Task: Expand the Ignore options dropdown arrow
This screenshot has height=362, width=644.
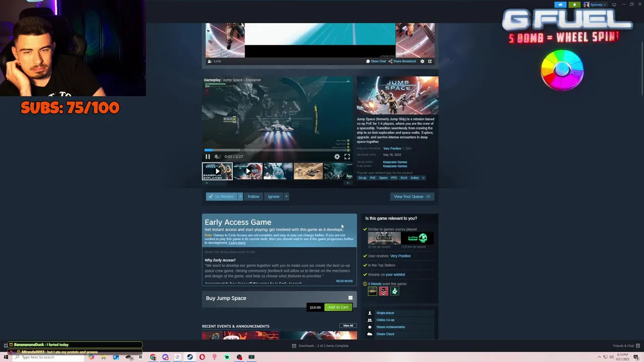Action: 286,197
